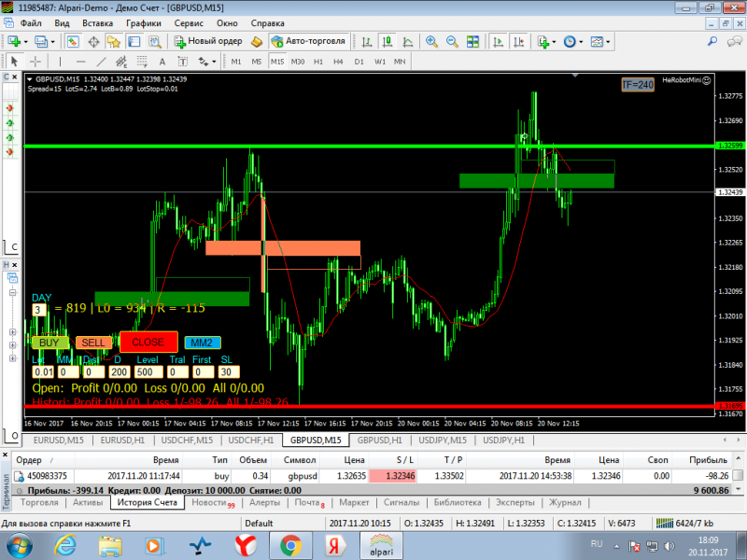Image resolution: width=747 pixels, height=560 pixels.
Task: Click the red CLOSE button
Action: [148, 343]
